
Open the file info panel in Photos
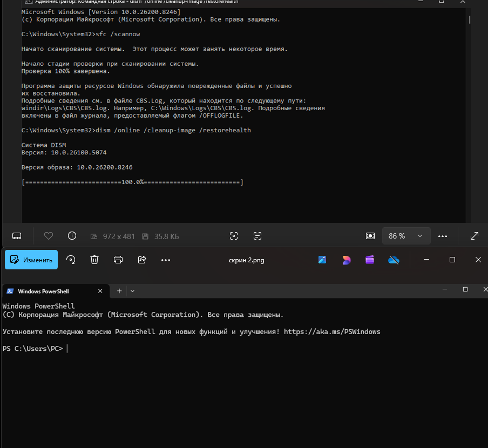[x=72, y=236]
